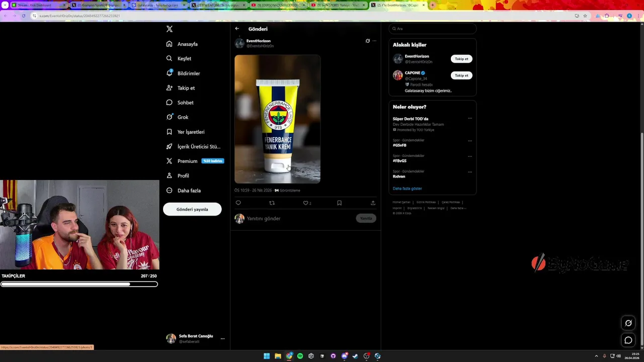Open Discord from the taskbar

click(344, 356)
